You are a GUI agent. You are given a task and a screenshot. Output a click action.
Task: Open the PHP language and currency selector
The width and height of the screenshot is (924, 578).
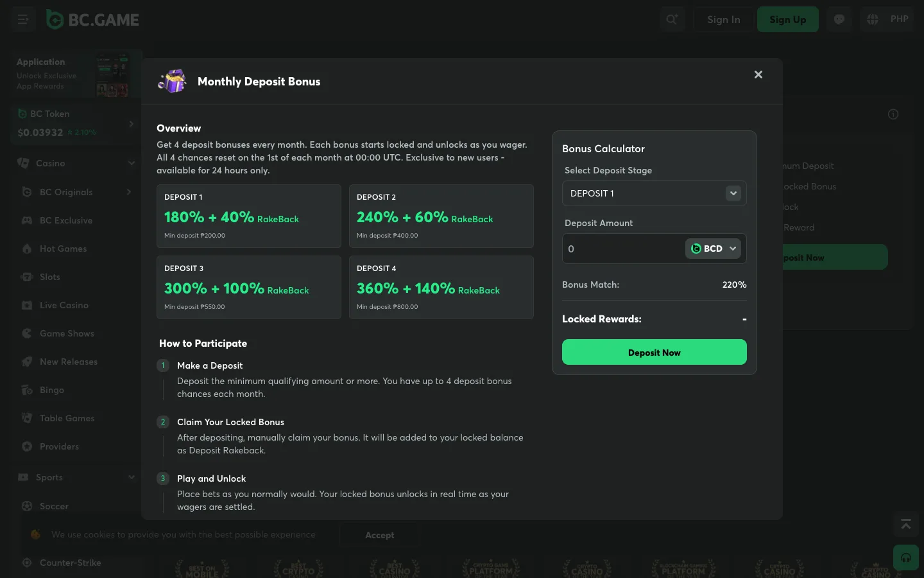click(x=887, y=19)
